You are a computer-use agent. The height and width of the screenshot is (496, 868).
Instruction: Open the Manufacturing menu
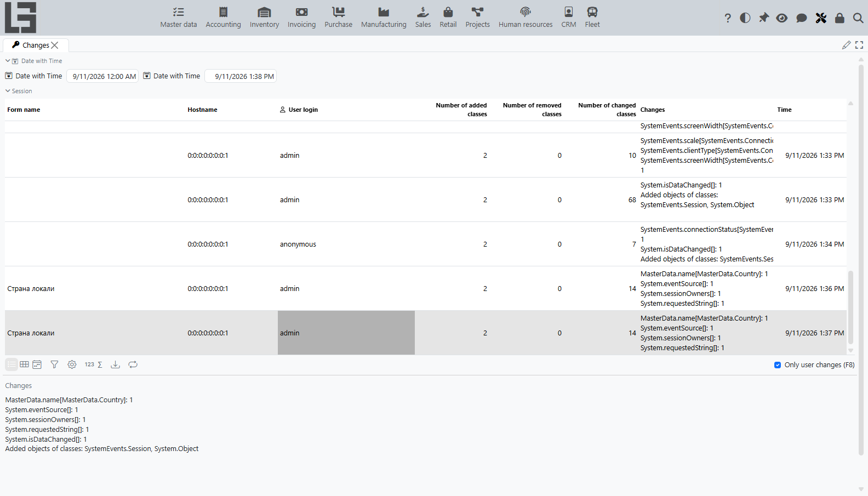(384, 18)
